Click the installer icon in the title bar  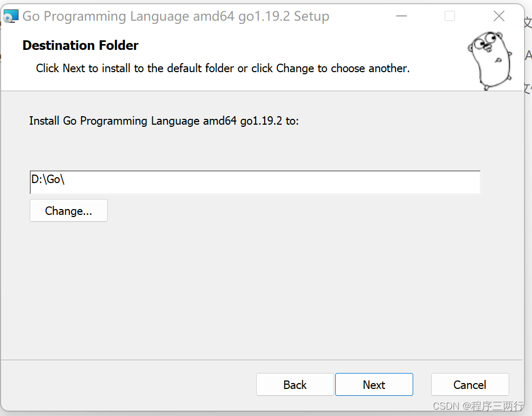[x=11, y=16]
